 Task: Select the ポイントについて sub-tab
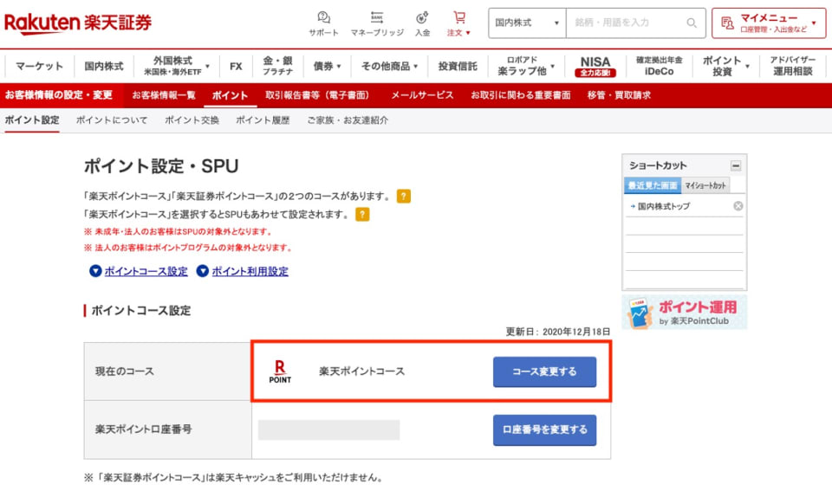pos(112,120)
